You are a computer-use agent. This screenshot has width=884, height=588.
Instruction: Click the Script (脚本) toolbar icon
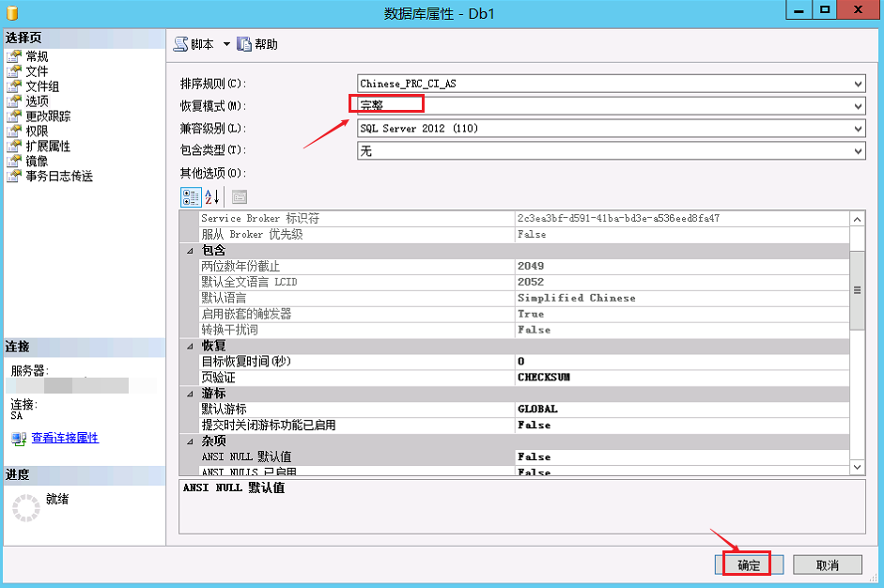(x=180, y=44)
